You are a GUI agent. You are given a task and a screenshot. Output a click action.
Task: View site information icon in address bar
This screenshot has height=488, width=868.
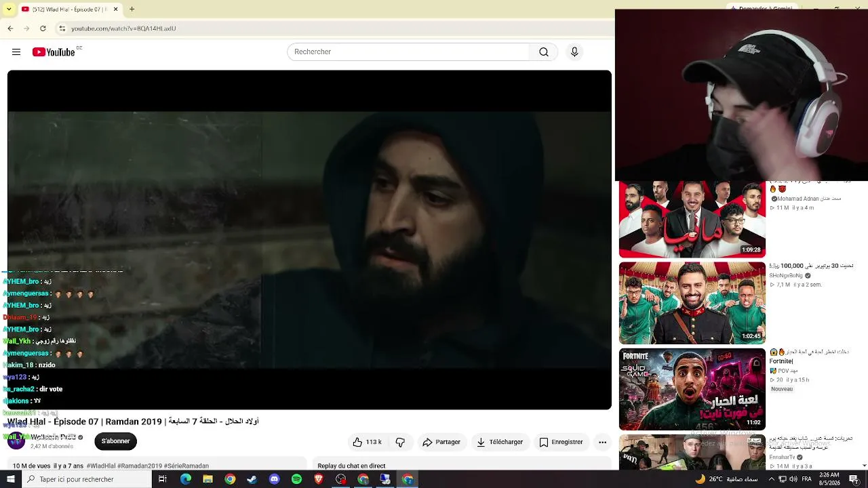[62, 28]
